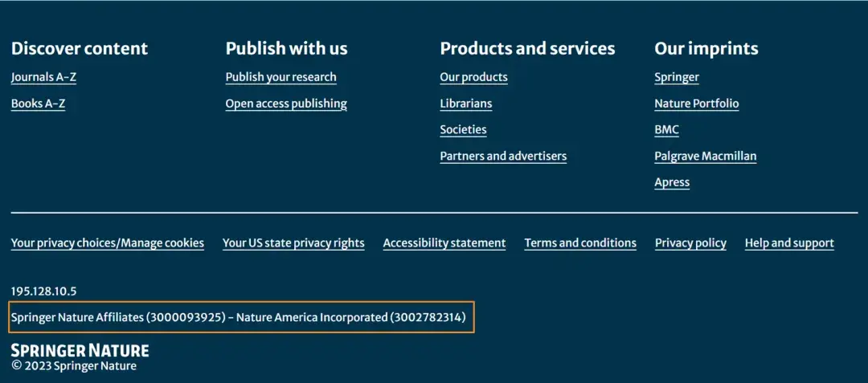Select the Societies link

(x=463, y=129)
